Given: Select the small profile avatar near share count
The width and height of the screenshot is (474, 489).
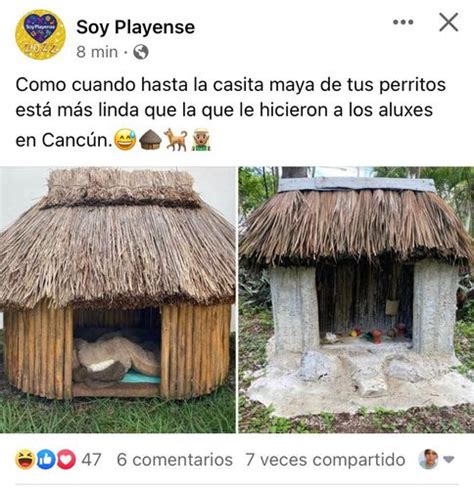Looking at the screenshot, I should [x=428, y=459].
